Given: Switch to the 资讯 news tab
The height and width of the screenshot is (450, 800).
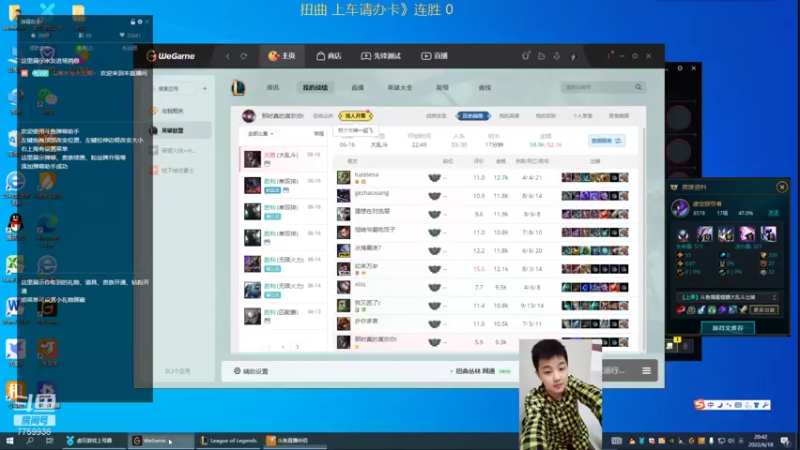Looking at the screenshot, I should pos(273,88).
